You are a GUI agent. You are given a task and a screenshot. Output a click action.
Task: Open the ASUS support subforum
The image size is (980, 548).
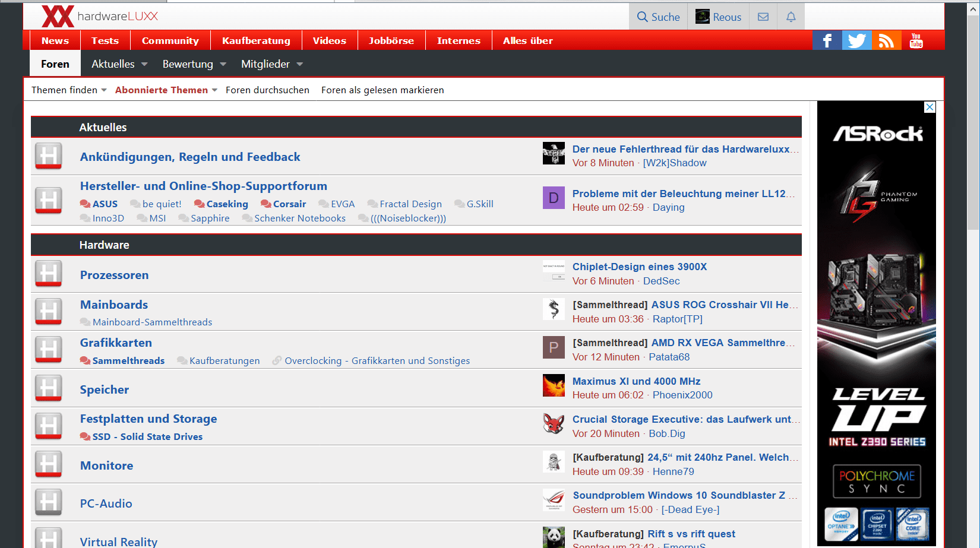coord(105,204)
